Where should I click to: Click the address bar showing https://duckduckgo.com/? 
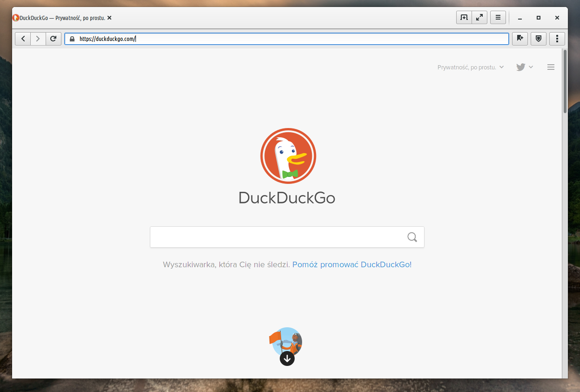pos(287,39)
